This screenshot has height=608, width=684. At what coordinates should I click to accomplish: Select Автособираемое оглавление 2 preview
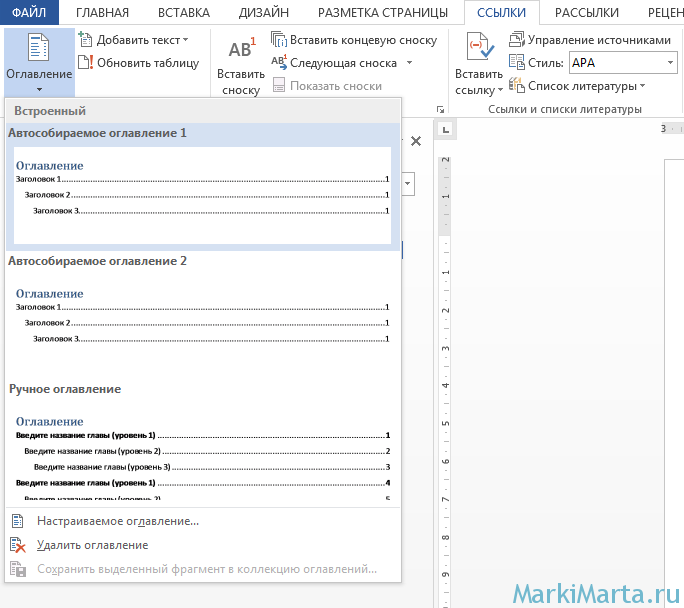click(x=202, y=323)
